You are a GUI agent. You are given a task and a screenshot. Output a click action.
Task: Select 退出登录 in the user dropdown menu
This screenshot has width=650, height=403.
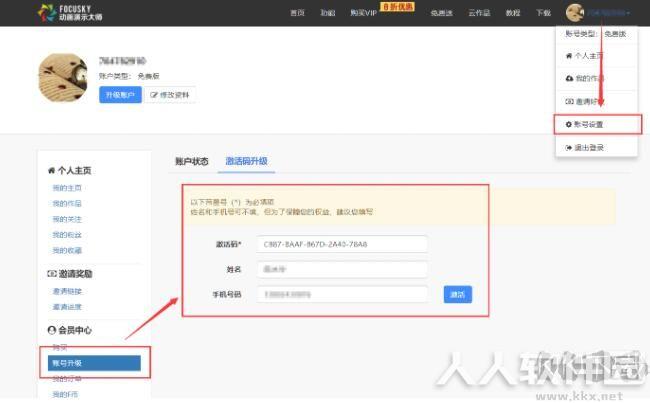click(589, 148)
